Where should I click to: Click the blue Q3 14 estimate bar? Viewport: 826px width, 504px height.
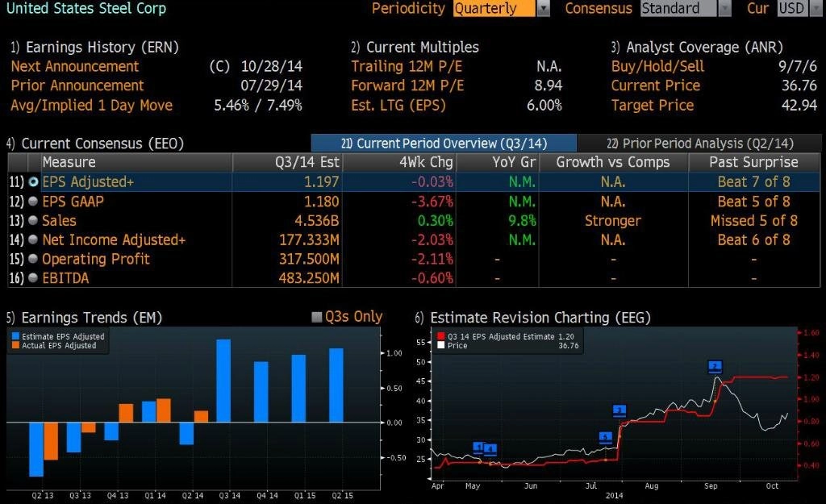(x=223, y=381)
